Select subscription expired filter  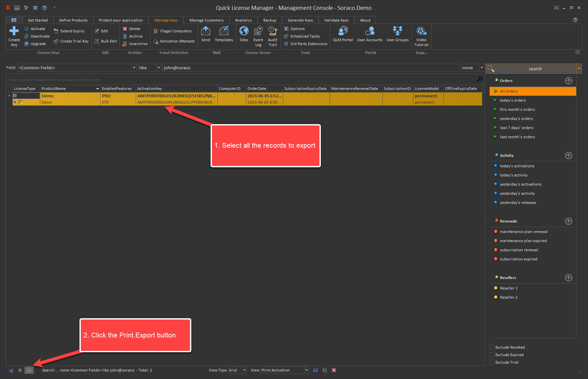point(518,259)
